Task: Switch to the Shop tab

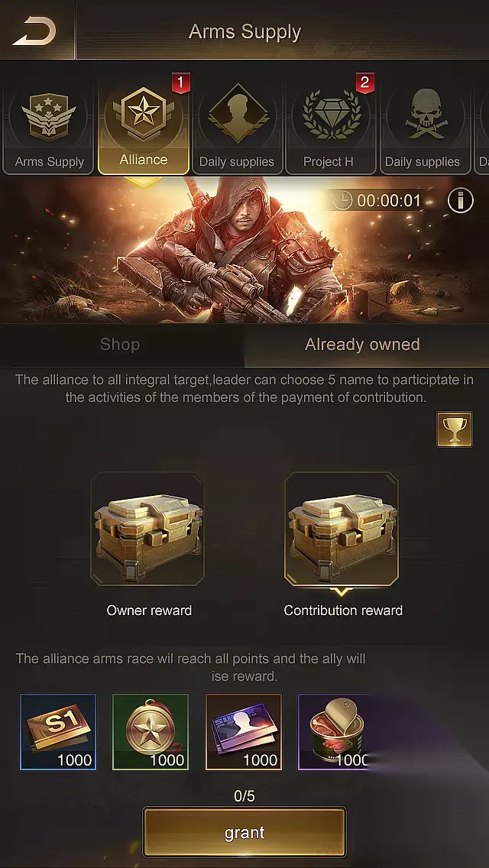Action: [x=121, y=345]
